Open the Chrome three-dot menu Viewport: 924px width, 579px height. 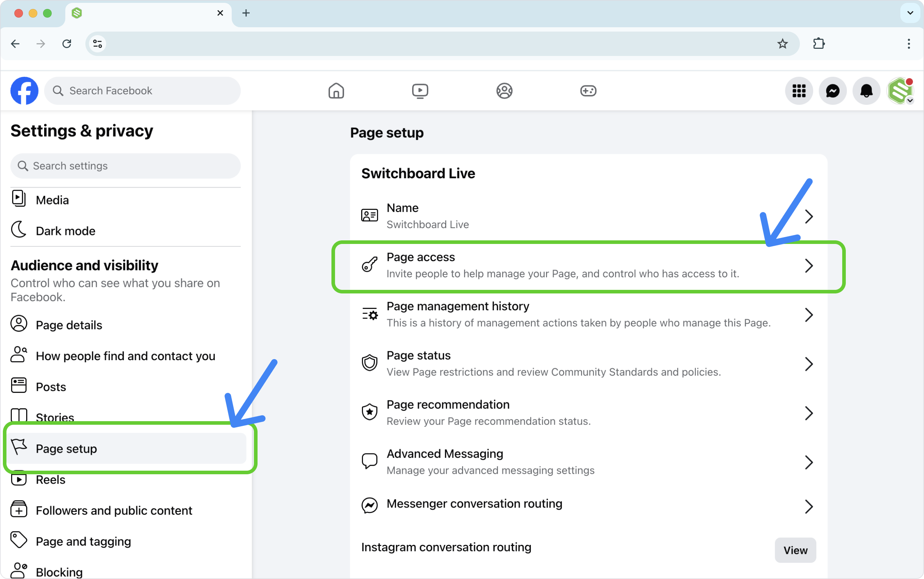click(x=909, y=44)
